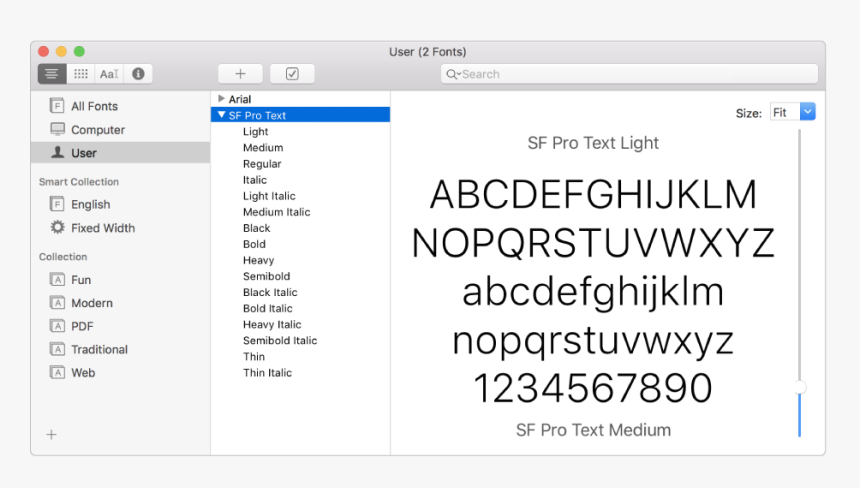Zoom window with green button
The image size is (860, 488).
(80, 52)
